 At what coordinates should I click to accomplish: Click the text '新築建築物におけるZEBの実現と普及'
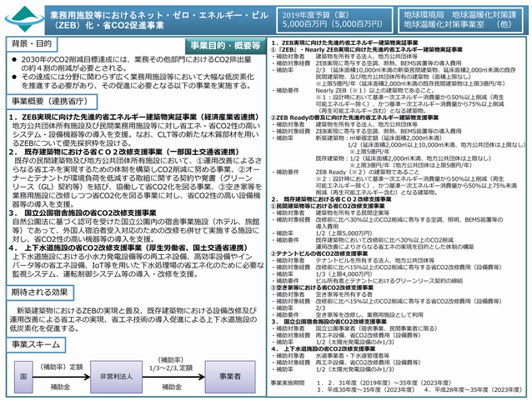click(82, 310)
